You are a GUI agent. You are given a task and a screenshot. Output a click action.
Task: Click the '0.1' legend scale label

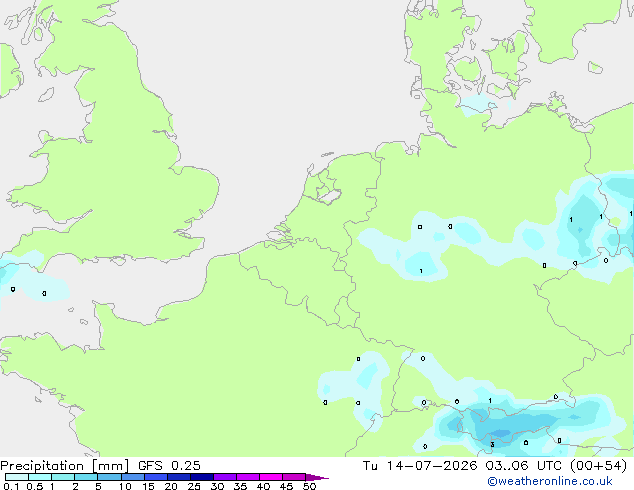tap(11, 486)
